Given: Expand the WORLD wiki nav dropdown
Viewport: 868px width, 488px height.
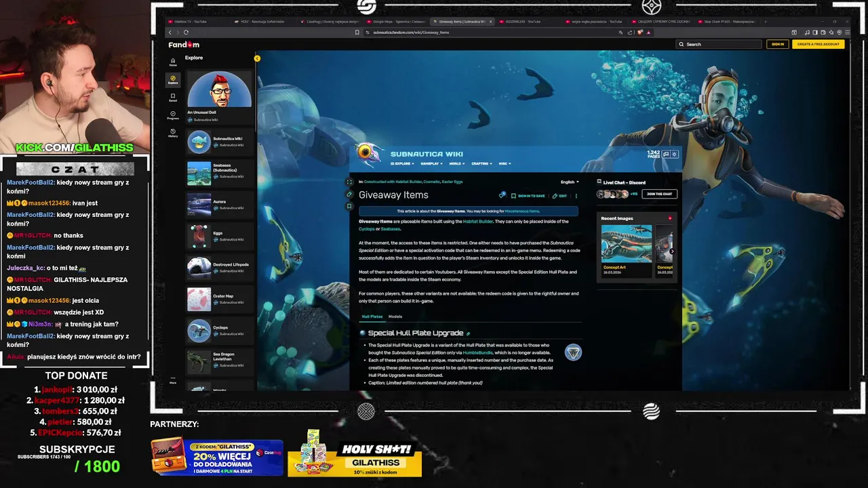Looking at the screenshot, I should tap(458, 163).
